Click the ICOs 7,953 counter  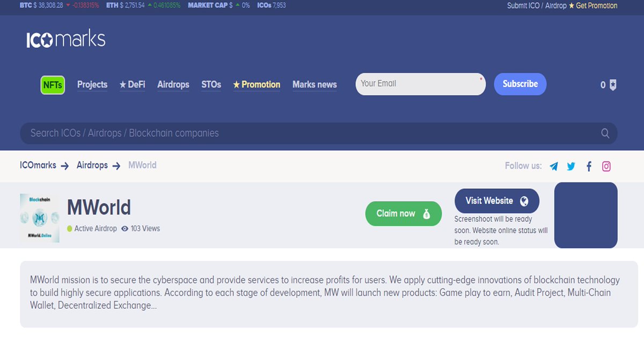coord(272,5)
